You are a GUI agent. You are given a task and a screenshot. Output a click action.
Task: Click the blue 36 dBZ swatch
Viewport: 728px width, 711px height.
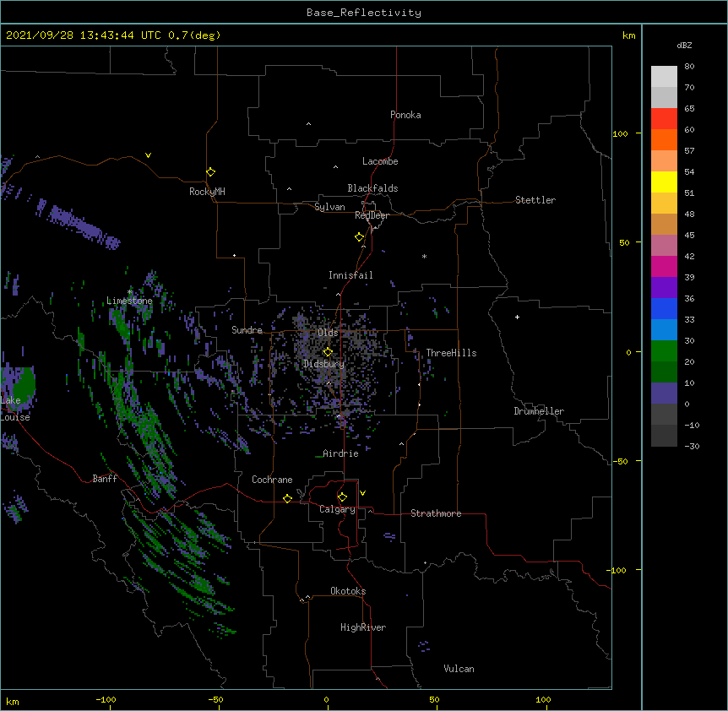(x=664, y=308)
